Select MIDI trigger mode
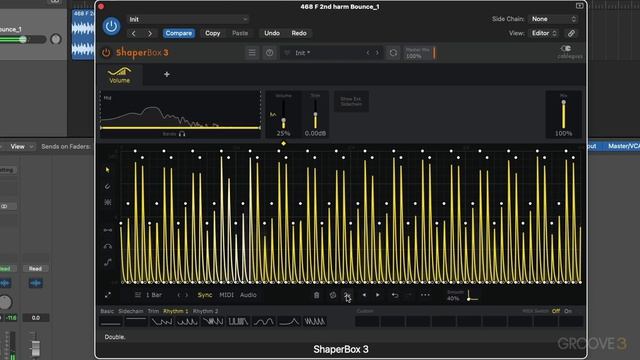The image size is (640, 360). 227,295
